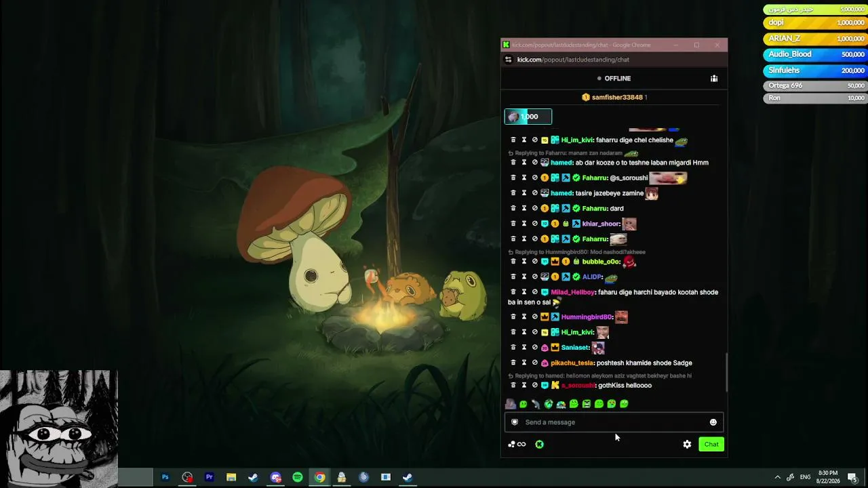Open chat settings gear
Viewport: 868px width, 488px height.
tap(687, 445)
